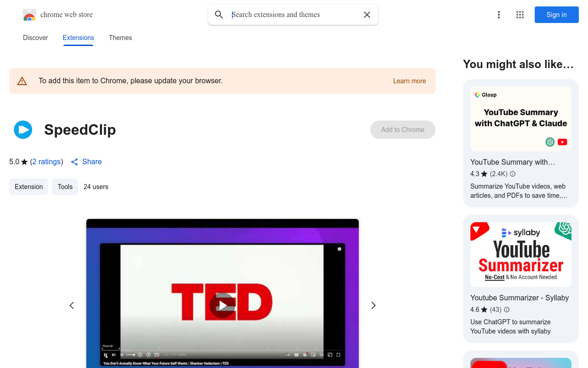Click info icon next to 2.4K ratings
Screen dimensions: 588x368
click(x=513, y=174)
